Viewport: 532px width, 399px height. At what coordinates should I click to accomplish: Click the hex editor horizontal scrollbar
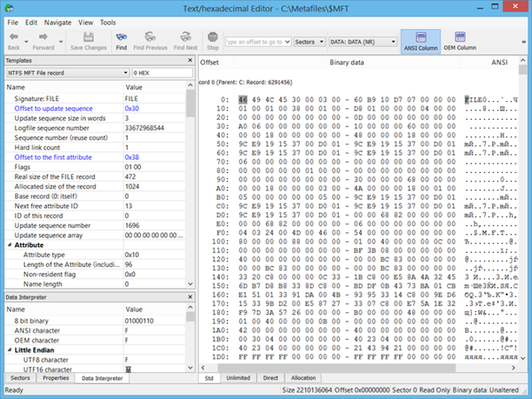pos(336,368)
